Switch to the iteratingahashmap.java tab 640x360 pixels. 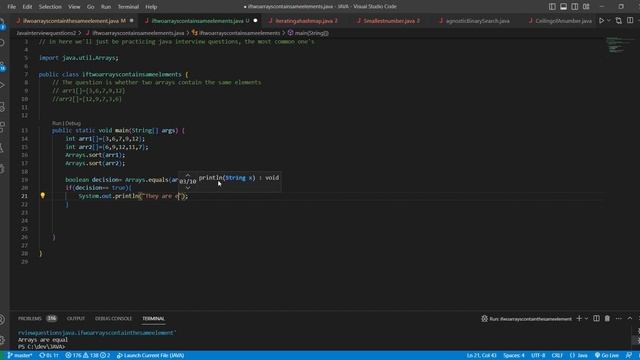(x=306, y=20)
